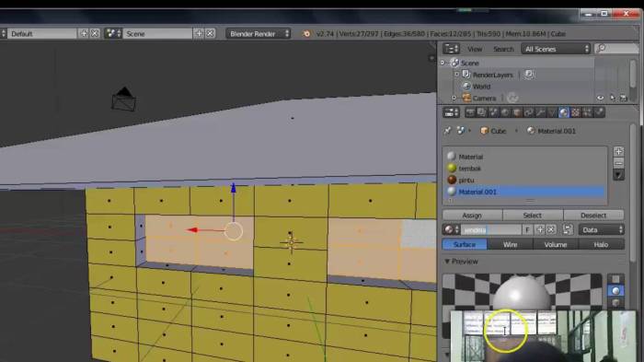Image resolution: width=644 pixels, height=362 pixels.
Task: Choose cube preview type
Action: point(615,303)
